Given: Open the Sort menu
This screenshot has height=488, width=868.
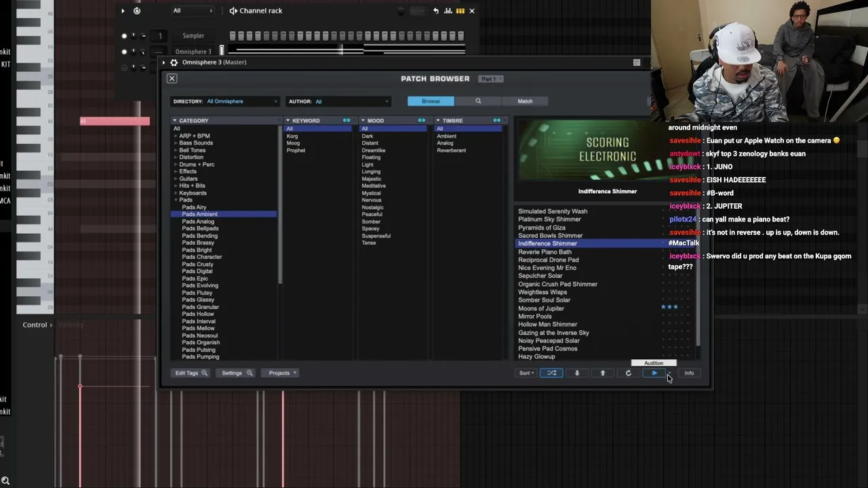Looking at the screenshot, I should [x=526, y=373].
